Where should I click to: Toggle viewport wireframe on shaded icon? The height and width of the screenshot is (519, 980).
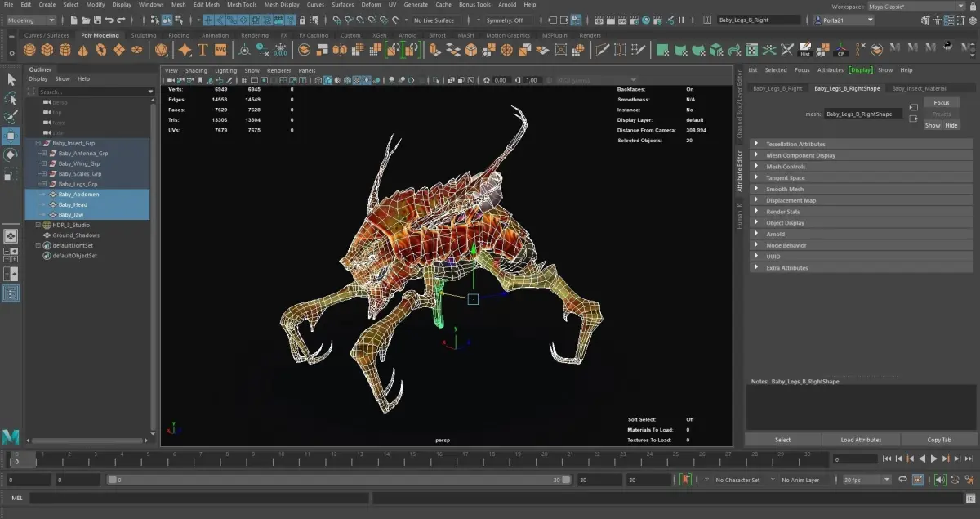pyautogui.click(x=346, y=80)
